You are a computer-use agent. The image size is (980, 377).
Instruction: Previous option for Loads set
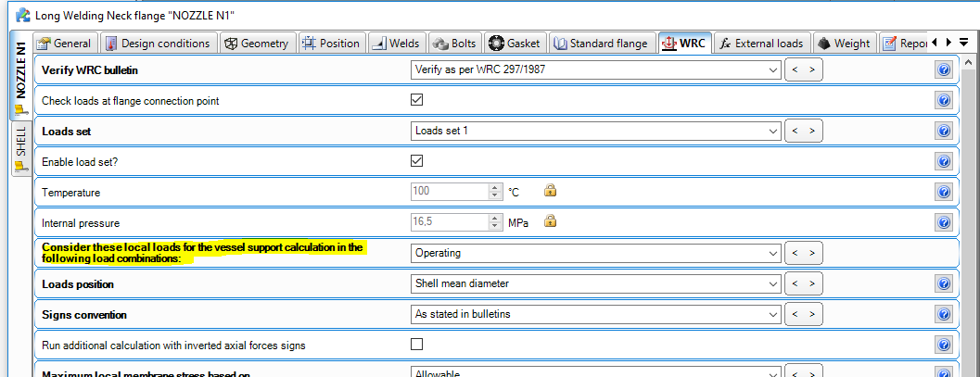click(x=795, y=131)
